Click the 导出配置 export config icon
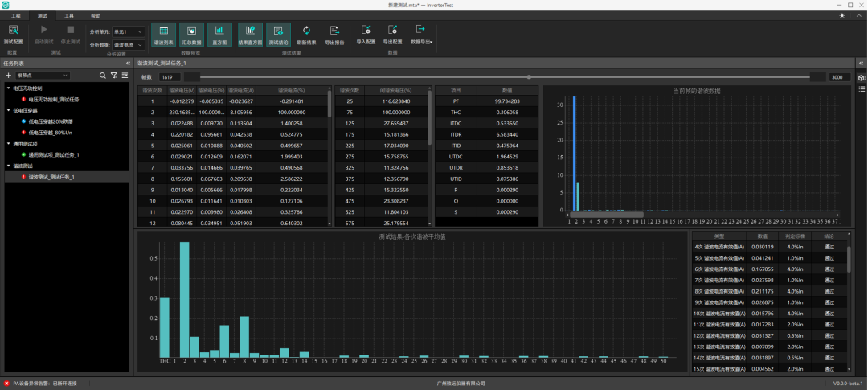 [x=392, y=31]
